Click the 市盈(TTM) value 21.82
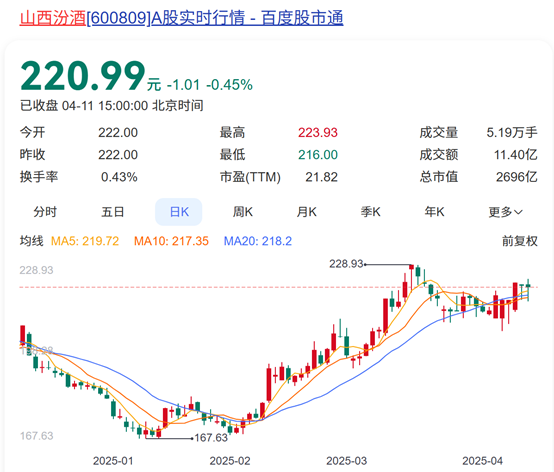Viewport: 554px width, 472px height. pos(322,177)
